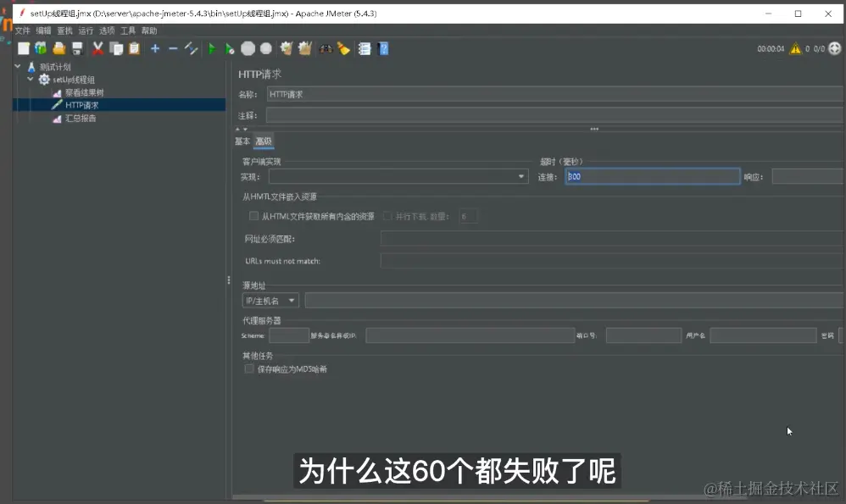Click the Save test plan icon
The height and width of the screenshot is (504, 846).
click(x=77, y=48)
